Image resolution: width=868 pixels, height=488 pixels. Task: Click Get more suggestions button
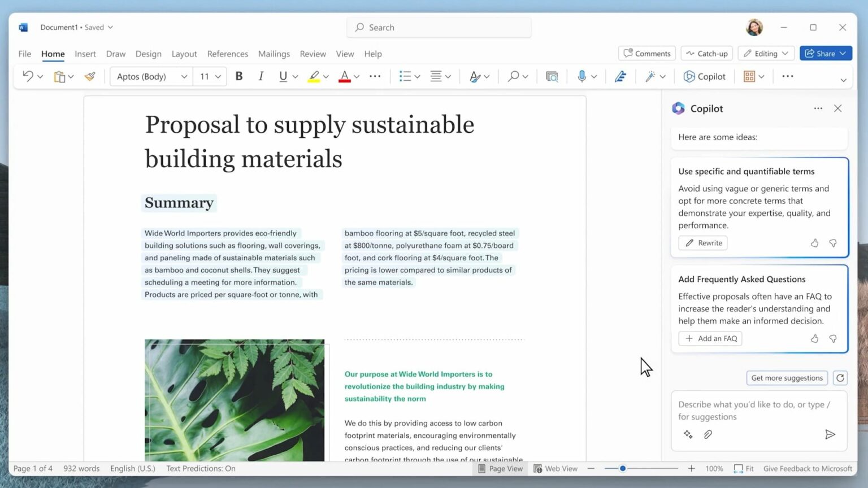[787, 378]
